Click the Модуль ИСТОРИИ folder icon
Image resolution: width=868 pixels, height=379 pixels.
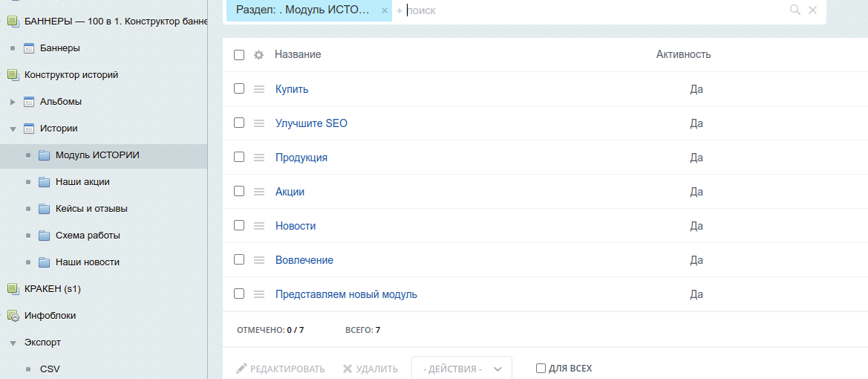[x=45, y=156]
